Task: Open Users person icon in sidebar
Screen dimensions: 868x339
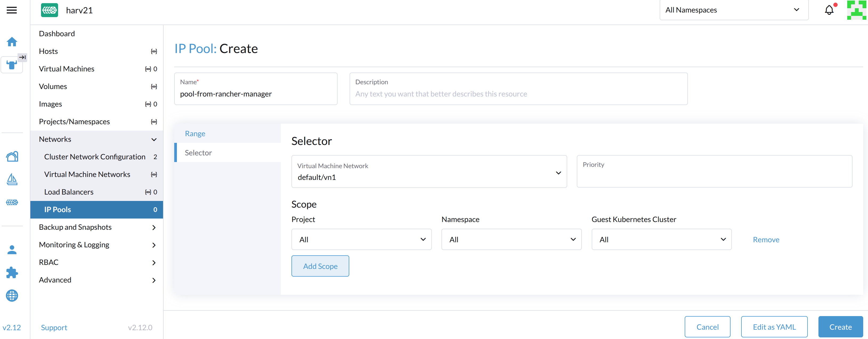Action: click(12, 250)
